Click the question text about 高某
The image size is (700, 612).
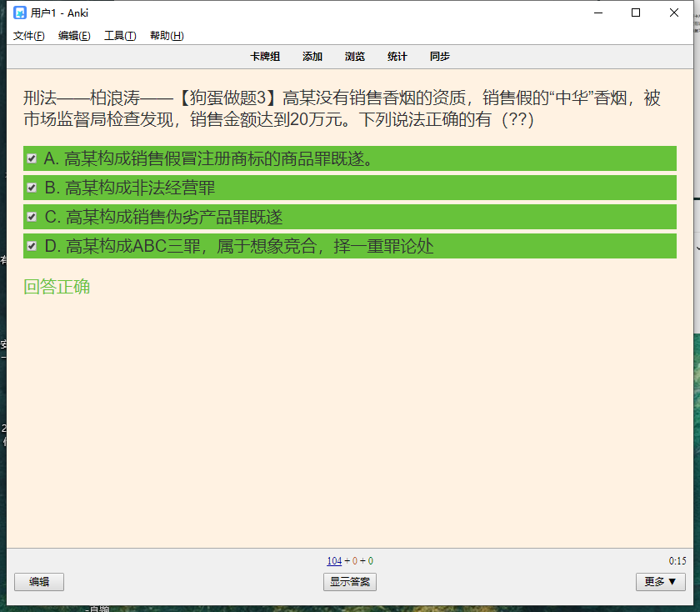tap(342, 108)
